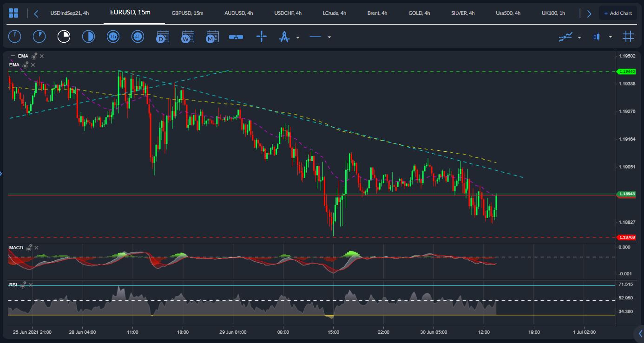
Task: Click the MACD panel label
Action: (x=16, y=248)
